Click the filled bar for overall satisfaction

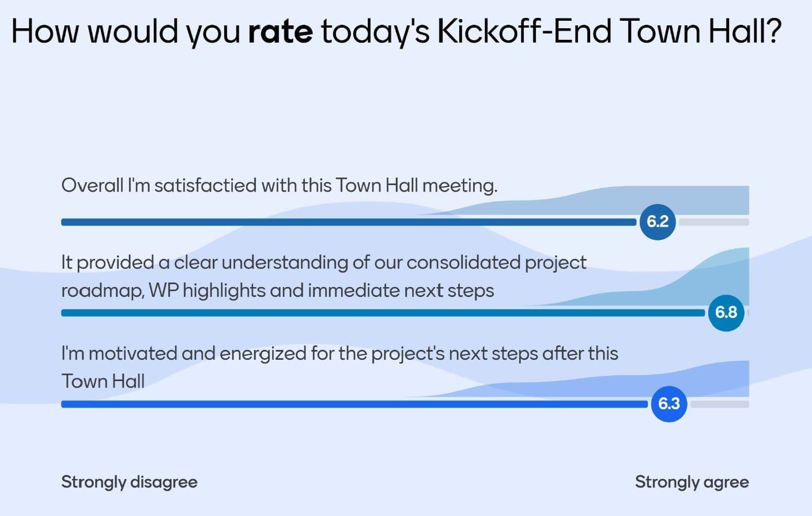coord(346,223)
